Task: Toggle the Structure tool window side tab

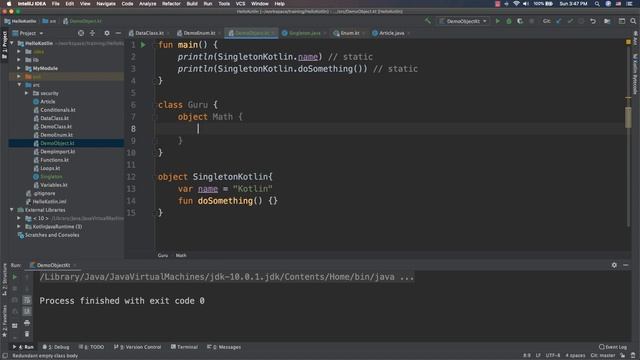Action: [x=4, y=280]
